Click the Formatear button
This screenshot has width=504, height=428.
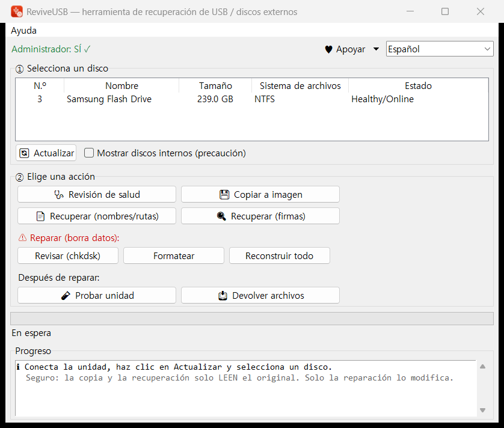point(174,255)
